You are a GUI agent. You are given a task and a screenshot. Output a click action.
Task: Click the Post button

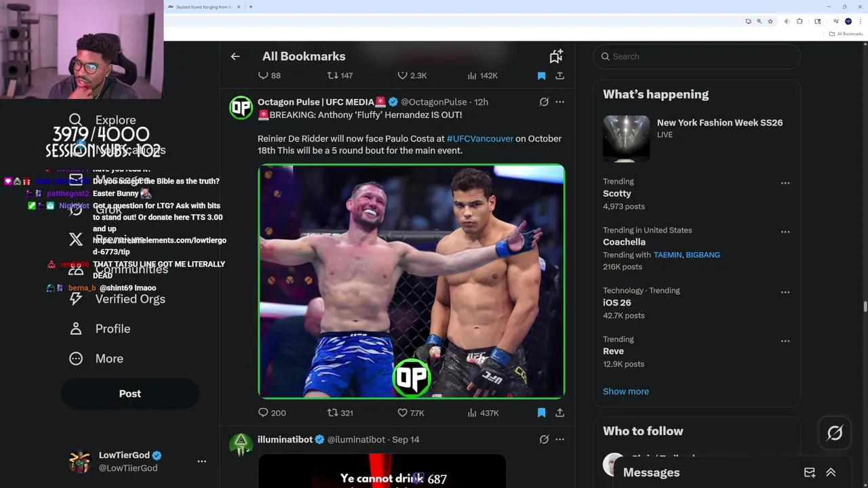(x=130, y=394)
